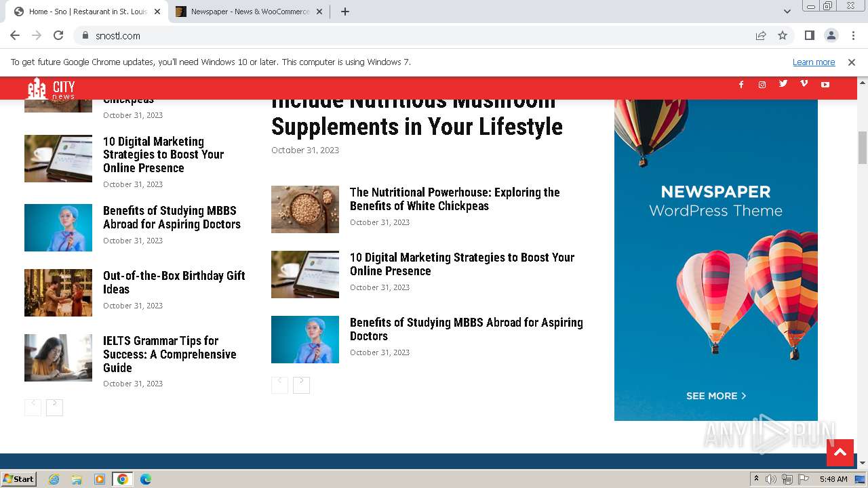Click the City News logo
This screenshot has width=868, height=488.
52,88
